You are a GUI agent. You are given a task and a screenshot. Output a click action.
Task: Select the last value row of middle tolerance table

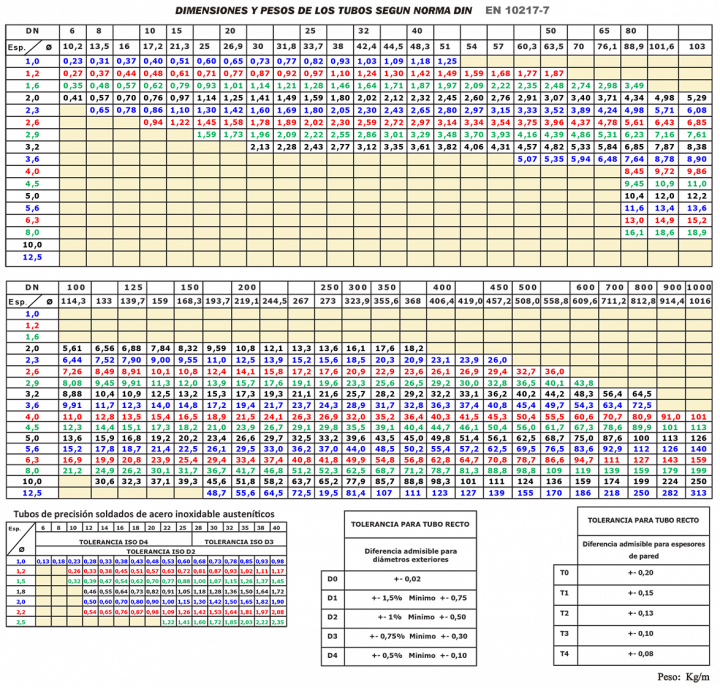398,655
